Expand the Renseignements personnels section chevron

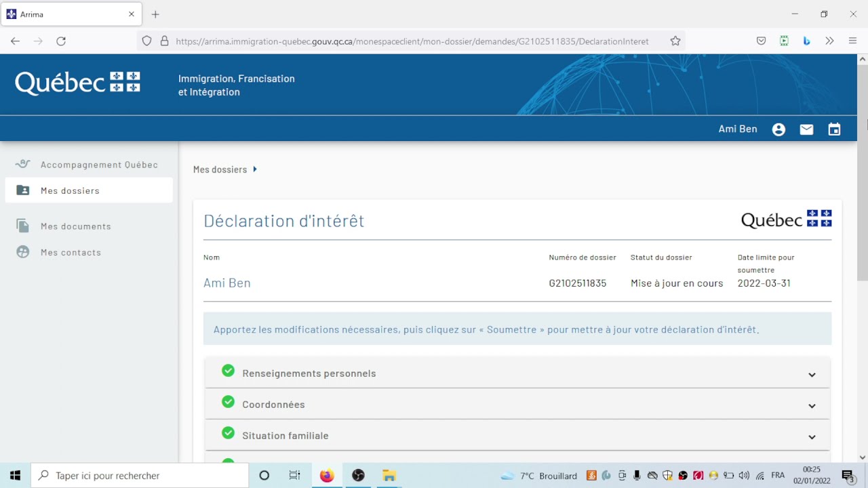pyautogui.click(x=812, y=374)
